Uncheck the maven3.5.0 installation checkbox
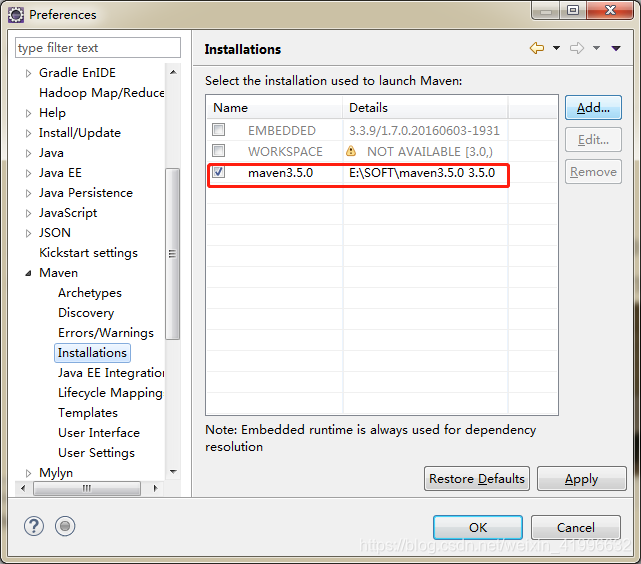The width and height of the screenshot is (641, 564). coord(219,172)
